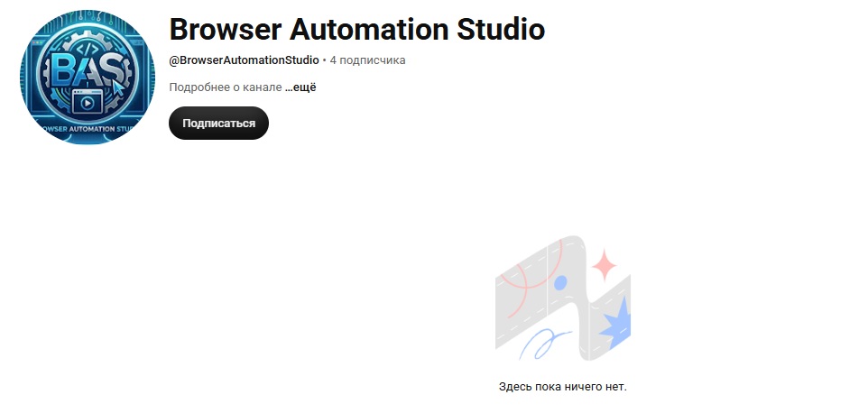Image resolution: width=868 pixels, height=413 pixels.
Task: Click the @BrowserAutomationStudio handle
Action: (245, 60)
